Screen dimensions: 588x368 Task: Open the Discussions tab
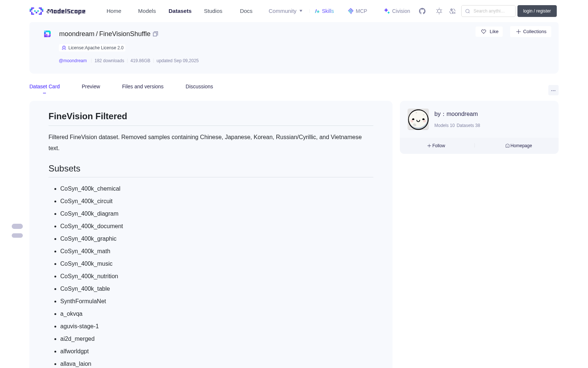tap(199, 86)
